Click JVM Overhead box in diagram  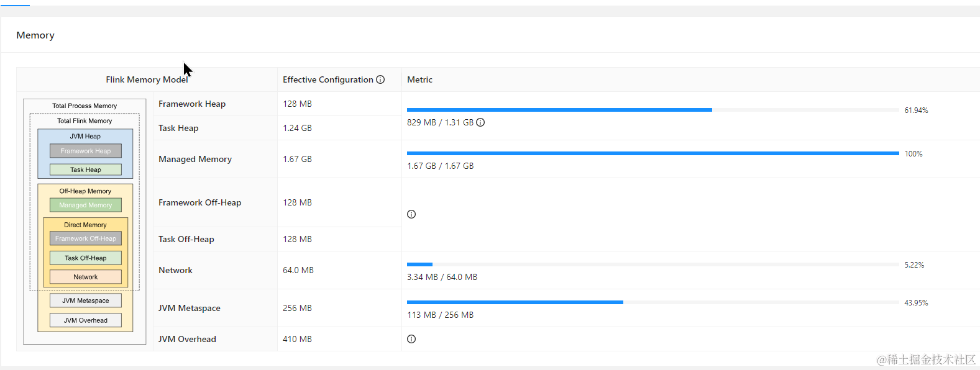click(86, 320)
